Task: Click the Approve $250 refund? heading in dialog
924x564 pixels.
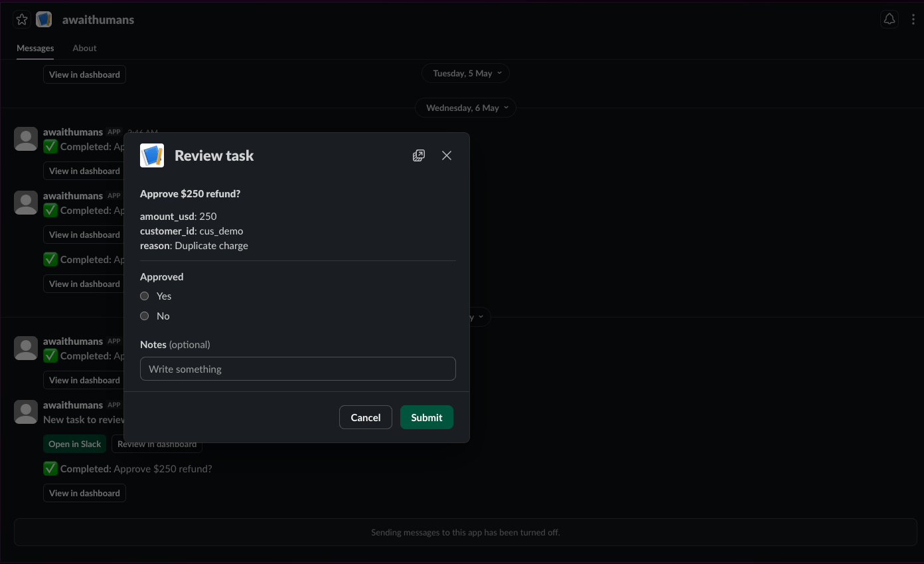Action: click(190, 194)
